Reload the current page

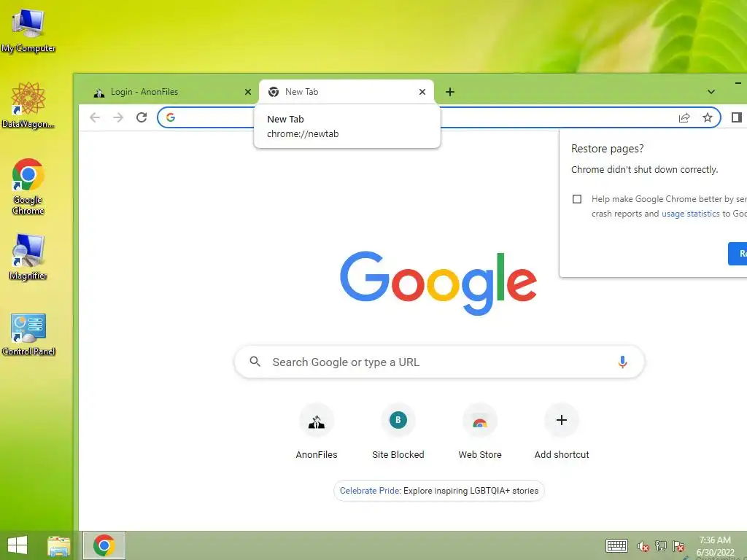coord(142,117)
